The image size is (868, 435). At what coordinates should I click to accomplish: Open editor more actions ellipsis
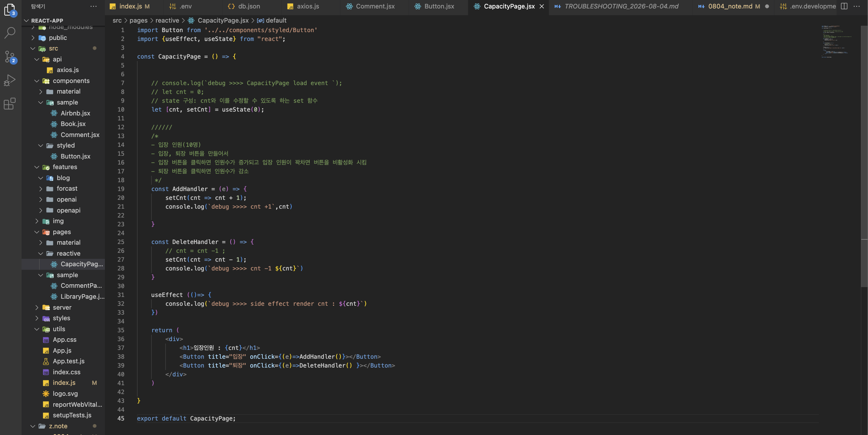(x=857, y=6)
